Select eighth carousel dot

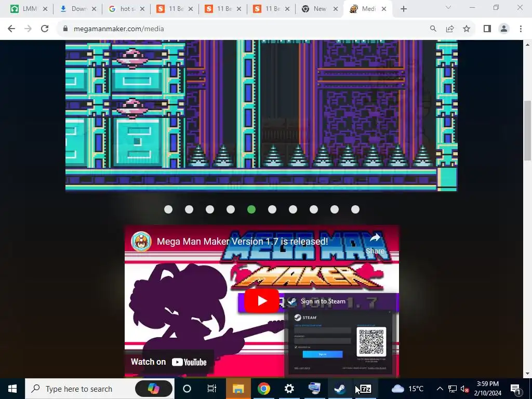click(x=314, y=209)
